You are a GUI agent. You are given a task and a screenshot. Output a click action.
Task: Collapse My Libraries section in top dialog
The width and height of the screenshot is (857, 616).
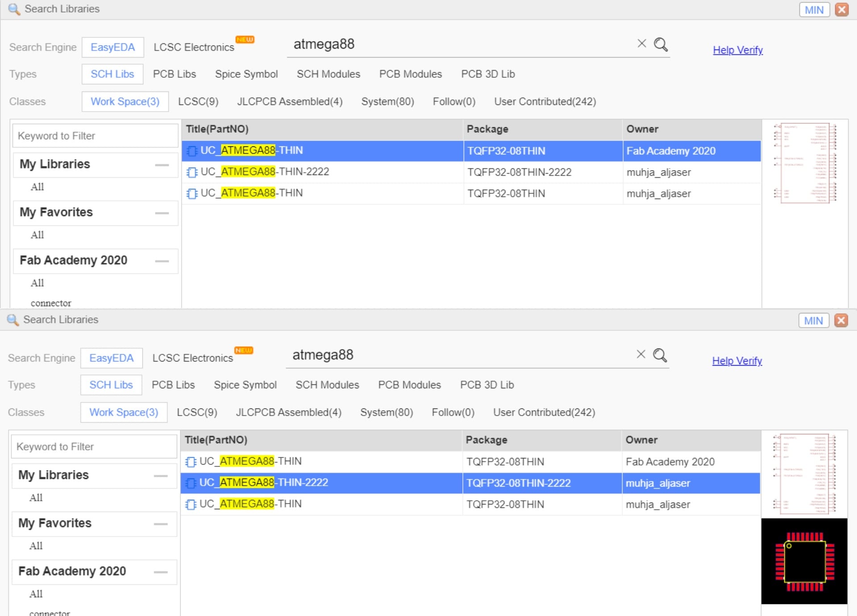(162, 165)
